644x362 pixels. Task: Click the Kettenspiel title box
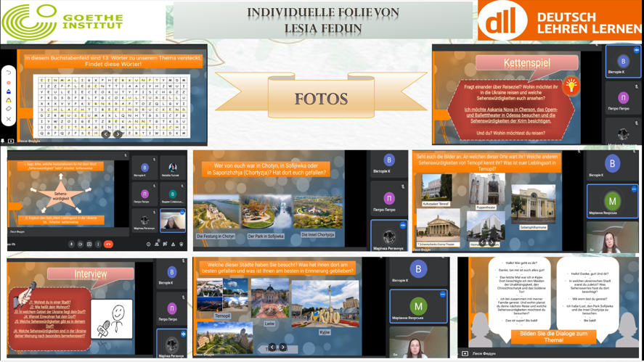526,63
